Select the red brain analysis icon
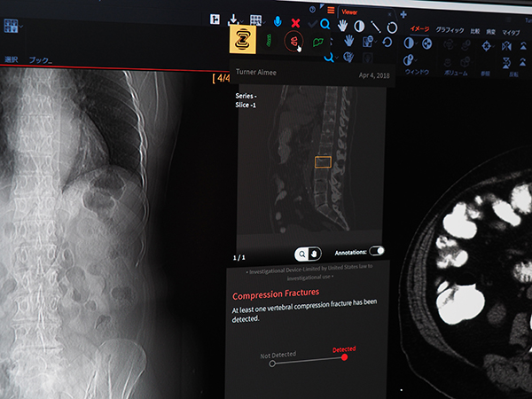The image size is (532, 399). coord(293,40)
